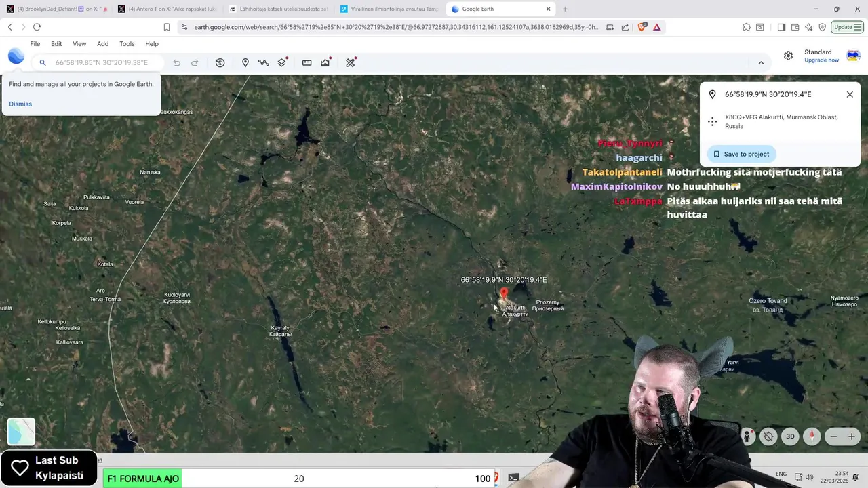The width and height of the screenshot is (868, 488).
Task: Open the Help menu
Action: [152, 43]
